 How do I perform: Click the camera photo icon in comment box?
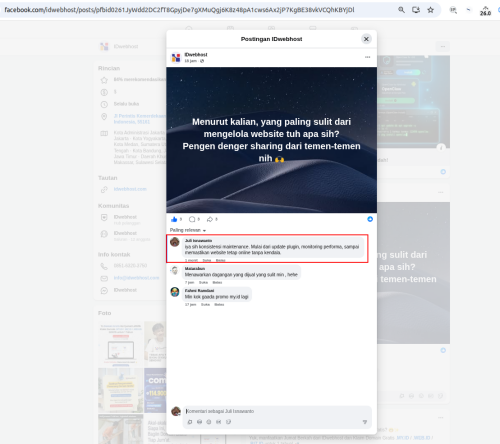(x=209, y=422)
